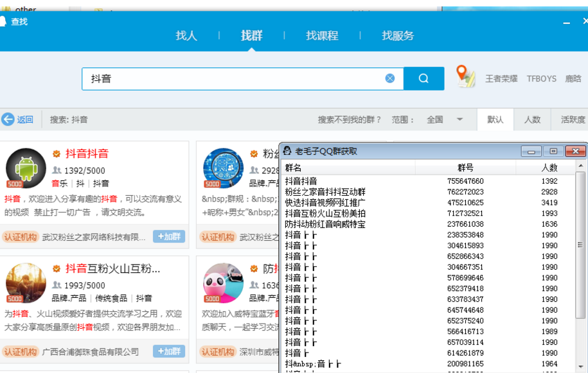Click +加群 button for 广西合浦御珠食品有限公司 group

coord(169,351)
